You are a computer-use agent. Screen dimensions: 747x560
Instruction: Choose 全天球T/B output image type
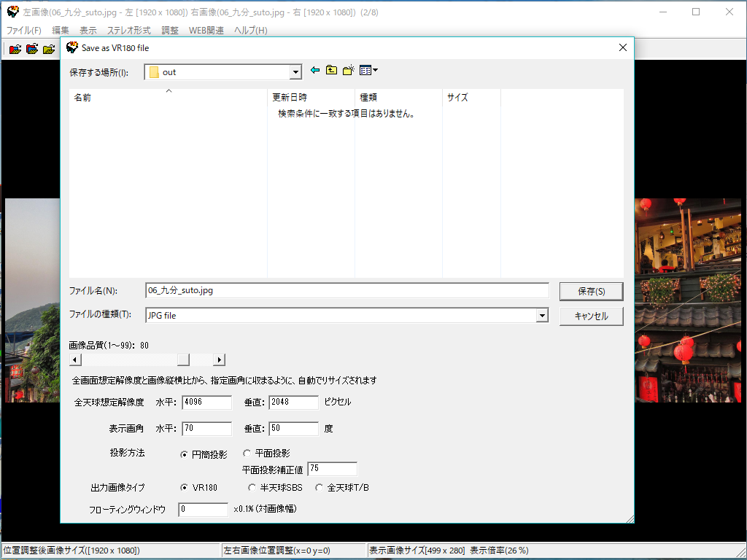(x=319, y=488)
